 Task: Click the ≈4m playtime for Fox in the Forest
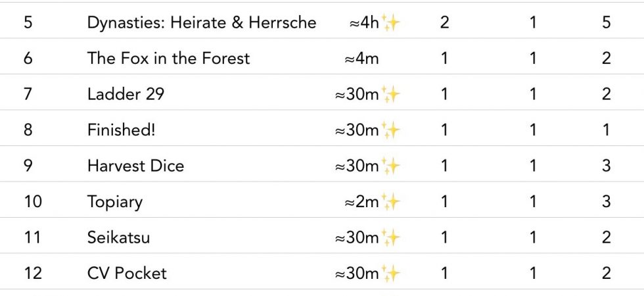[x=361, y=58]
